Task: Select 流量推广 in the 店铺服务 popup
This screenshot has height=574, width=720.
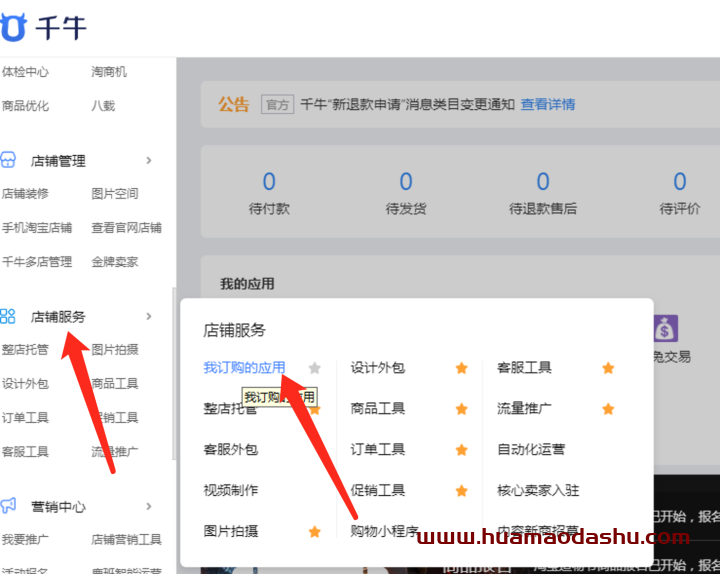Action: coord(524,408)
